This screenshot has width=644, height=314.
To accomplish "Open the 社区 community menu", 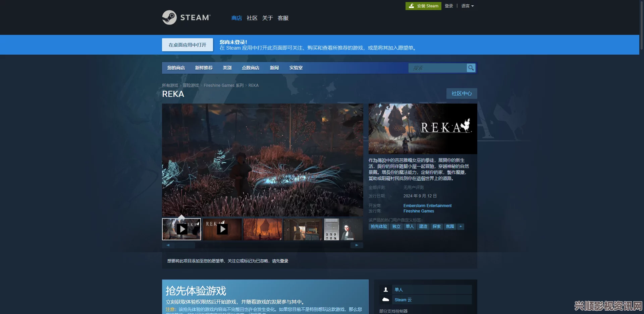I will 252,18.
